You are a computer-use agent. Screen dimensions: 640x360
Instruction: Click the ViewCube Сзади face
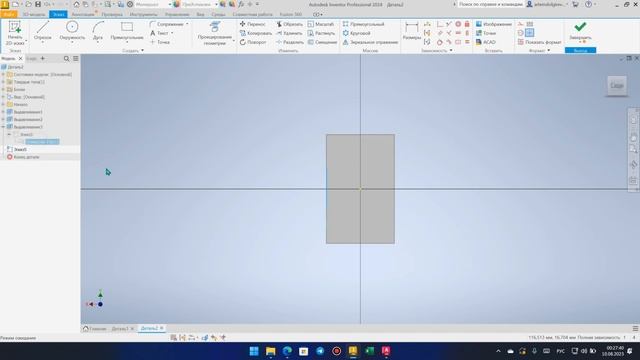coord(617,85)
